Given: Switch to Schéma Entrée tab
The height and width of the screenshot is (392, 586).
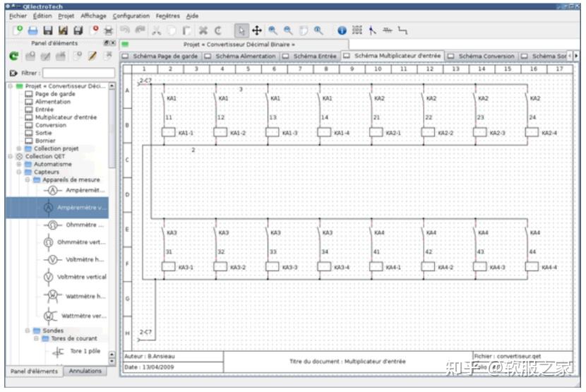Looking at the screenshot, I should point(310,56).
